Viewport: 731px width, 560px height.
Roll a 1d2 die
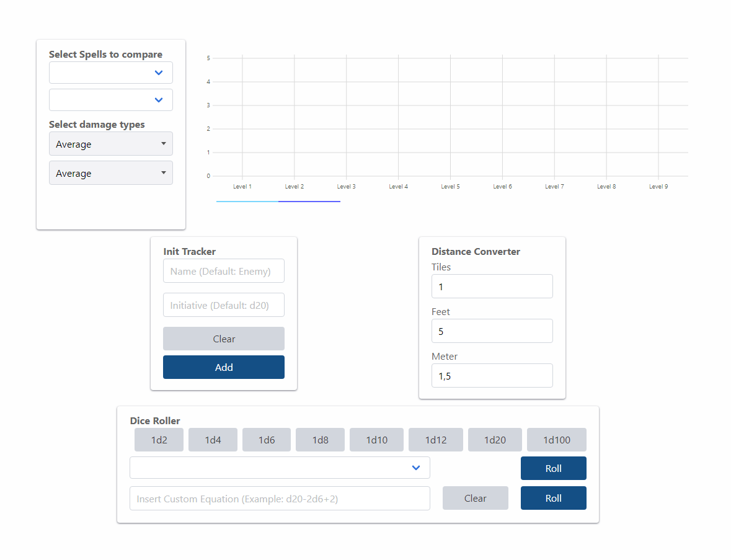(159, 440)
